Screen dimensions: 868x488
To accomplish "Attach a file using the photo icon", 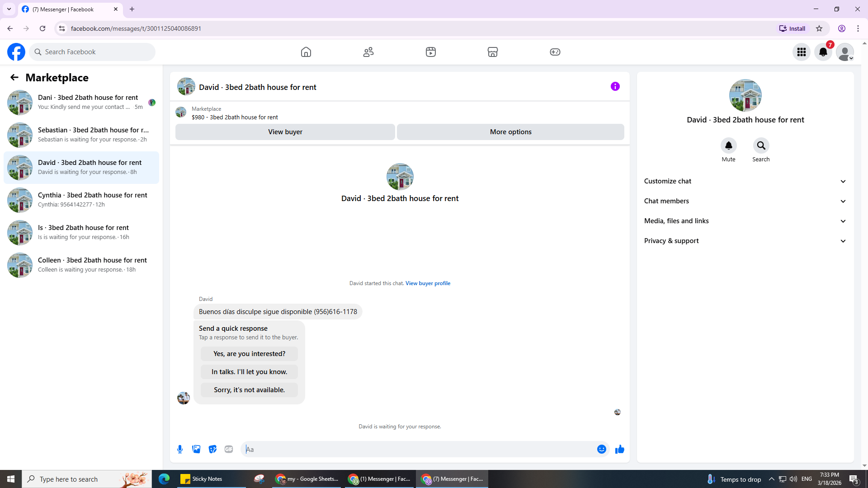I will (196, 449).
